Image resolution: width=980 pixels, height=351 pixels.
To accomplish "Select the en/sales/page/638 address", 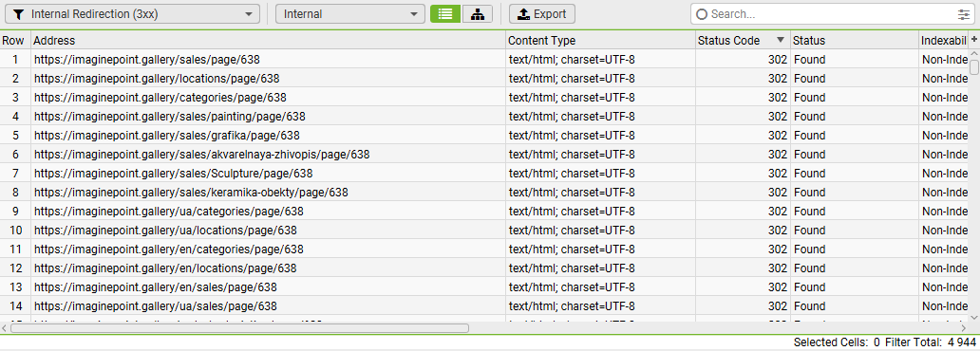I will click(x=155, y=287).
